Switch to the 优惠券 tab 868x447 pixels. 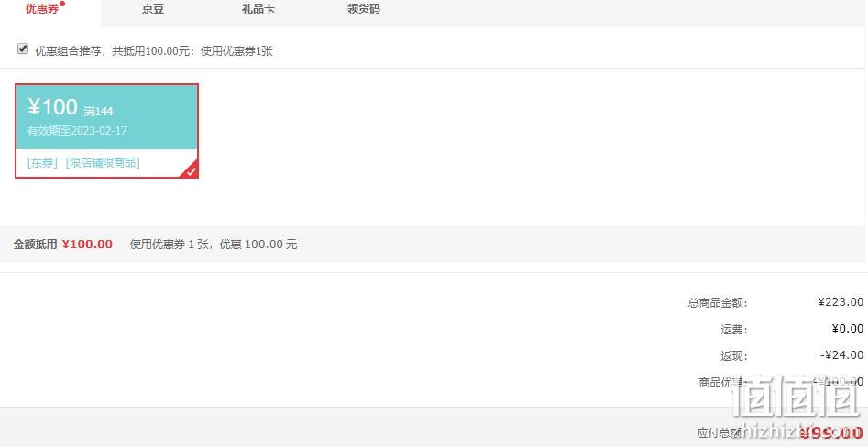coord(42,9)
